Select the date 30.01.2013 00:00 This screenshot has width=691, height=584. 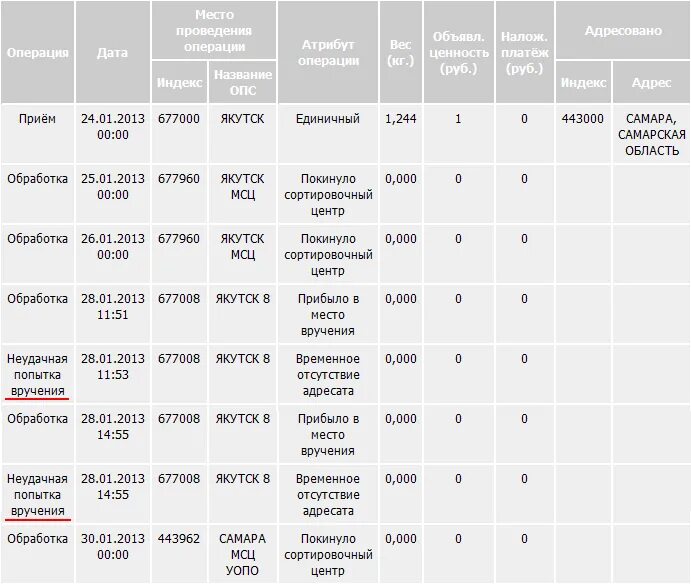point(113,546)
